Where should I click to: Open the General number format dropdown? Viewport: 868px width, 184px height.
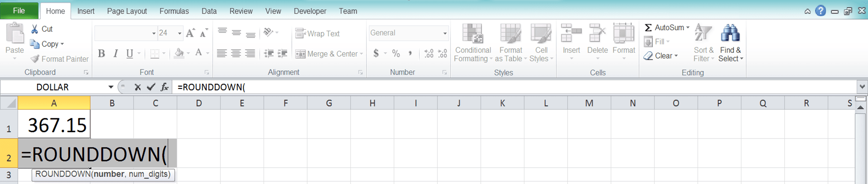(x=445, y=33)
